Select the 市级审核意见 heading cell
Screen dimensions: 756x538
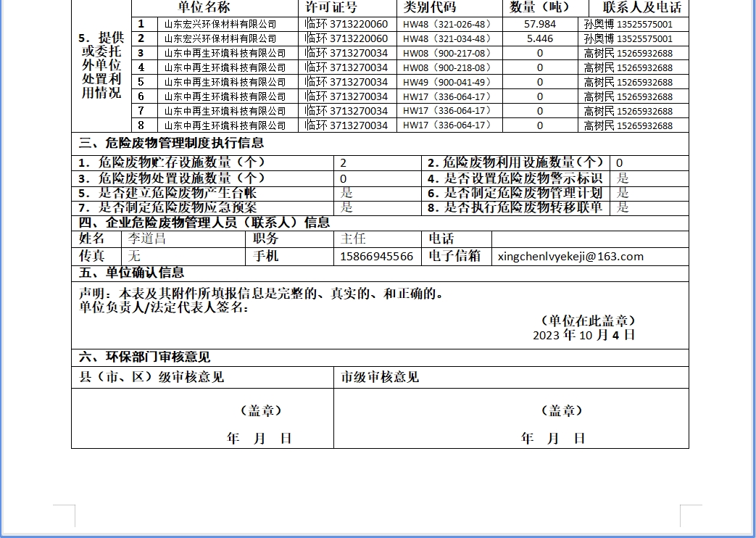pos(380,377)
